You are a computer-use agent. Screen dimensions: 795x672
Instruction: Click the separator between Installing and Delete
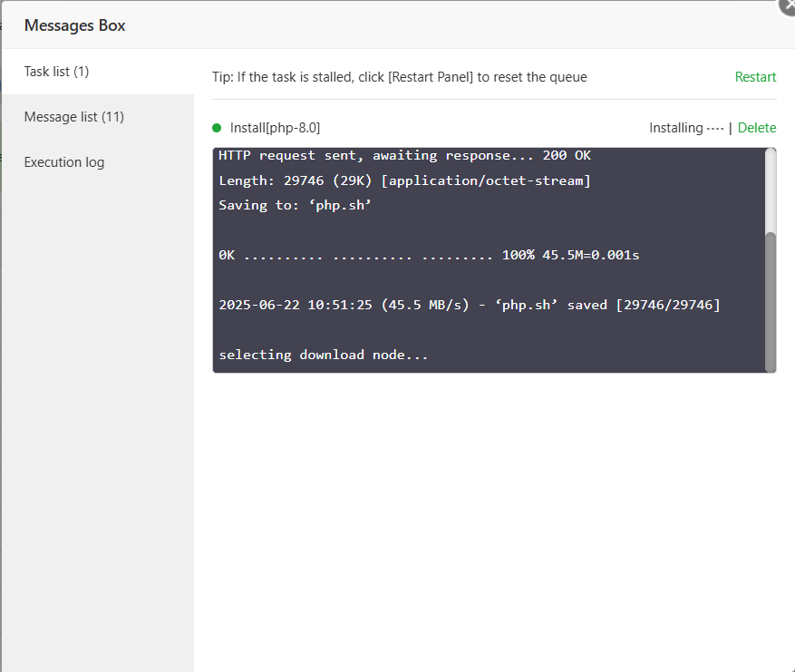(x=731, y=128)
